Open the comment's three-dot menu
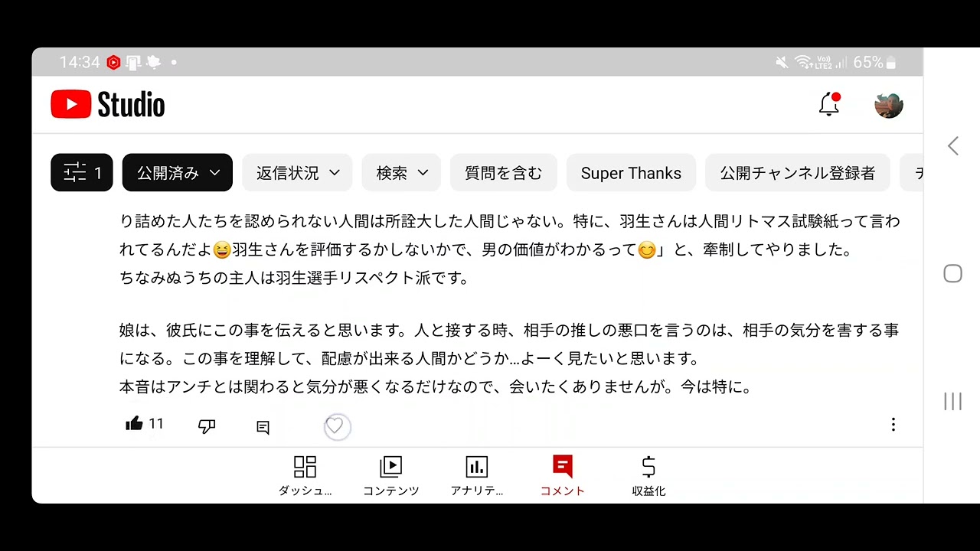The image size is (980, 551). pyautogui.click(x=893, y=425)
